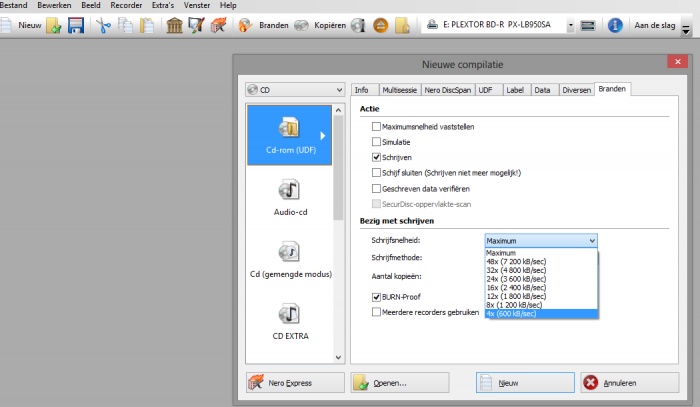This screenshot has width=700, height=407.
Task: Choose 16x (2 400 kB/sec) speed
Action: point(541,288)
